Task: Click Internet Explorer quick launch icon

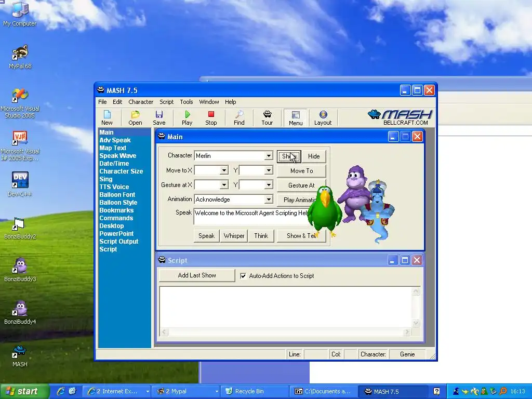Action: (x=61, y=391)
